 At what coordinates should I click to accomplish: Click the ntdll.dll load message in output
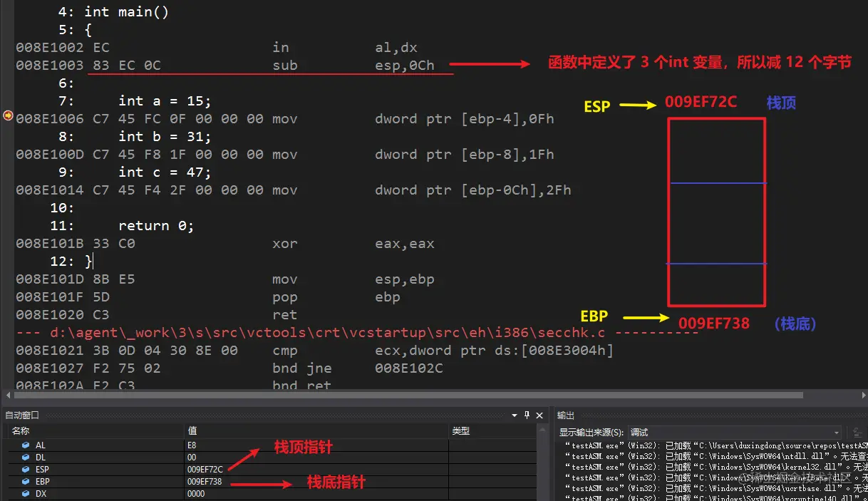click(716, 456)
